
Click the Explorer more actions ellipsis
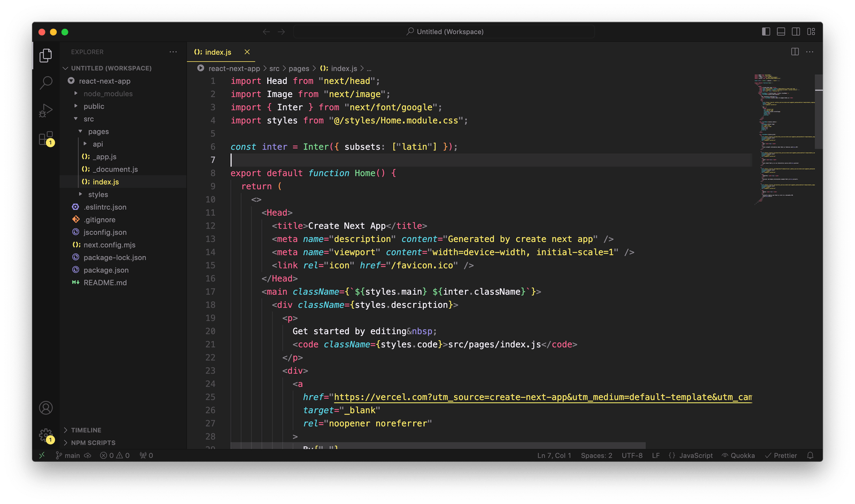(x=173, y=52)
